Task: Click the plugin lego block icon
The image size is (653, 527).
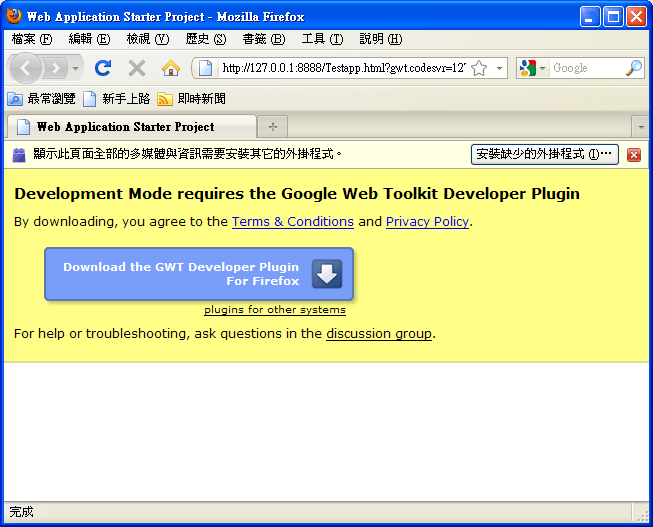Action: (19, 155)
